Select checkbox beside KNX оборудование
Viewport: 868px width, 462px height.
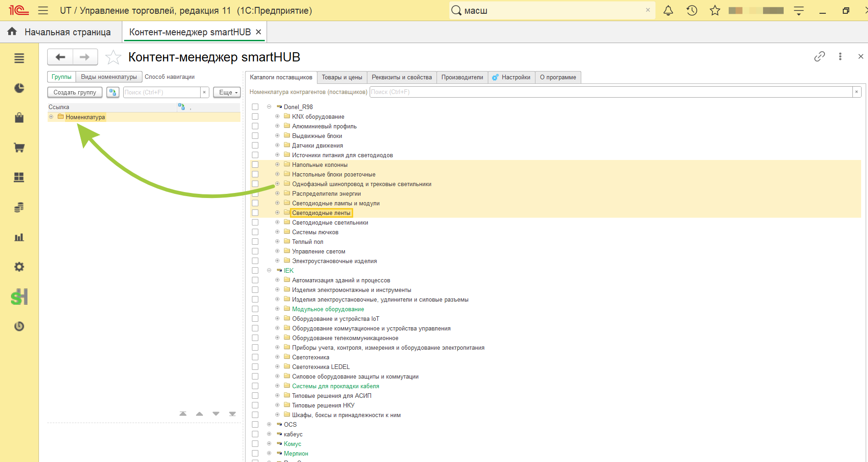tap(255, 116)
